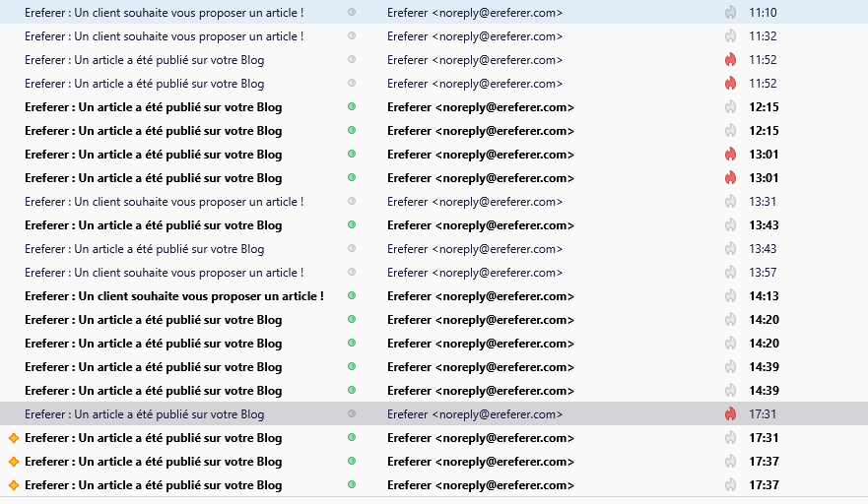Image resolution: width=868 pixels, height=504 pixels.
Task: Toggle read status dot of the 11:32 email
Action: click(x=352, y=36)
